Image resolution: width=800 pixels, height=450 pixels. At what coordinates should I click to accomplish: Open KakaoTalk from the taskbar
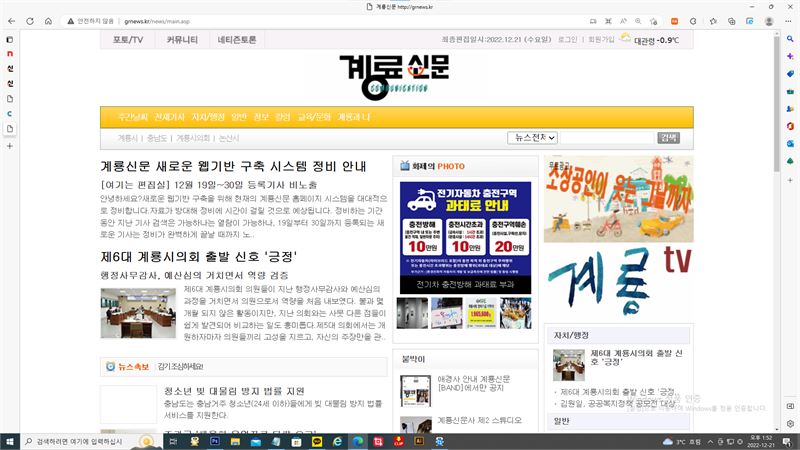tap(317, 441)
